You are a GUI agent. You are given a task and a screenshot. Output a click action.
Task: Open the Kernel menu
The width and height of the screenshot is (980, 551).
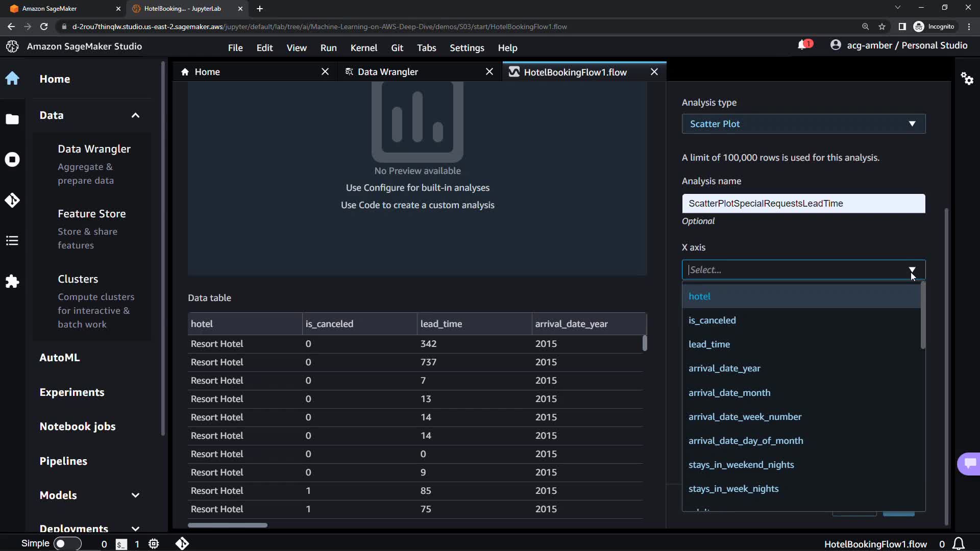point(363,48)
